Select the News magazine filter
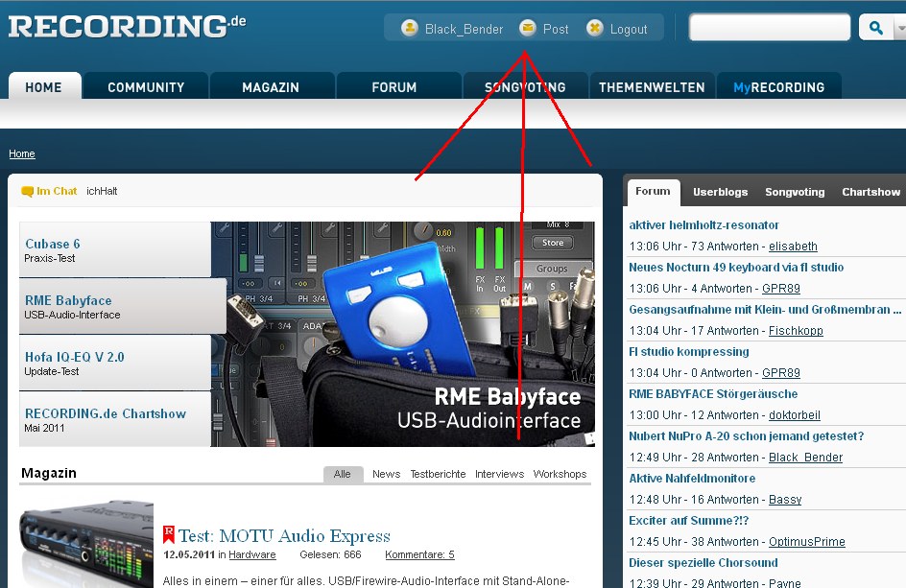This screenshot has height=588, width=906. (x=387, y=474)
